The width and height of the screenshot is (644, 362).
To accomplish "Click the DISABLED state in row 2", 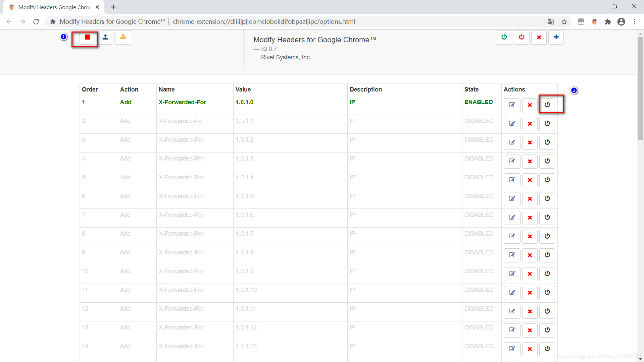I will (x=479, y=121).
